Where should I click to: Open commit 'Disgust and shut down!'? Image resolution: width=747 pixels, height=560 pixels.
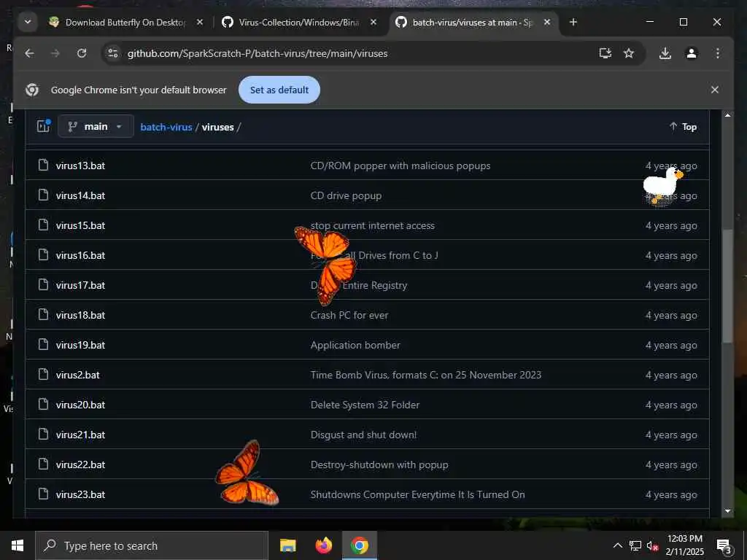(x=363, y=435)
